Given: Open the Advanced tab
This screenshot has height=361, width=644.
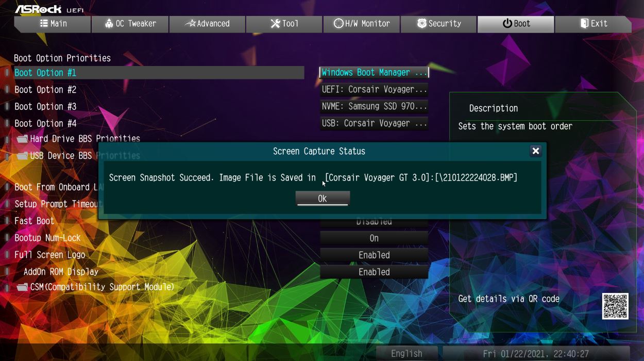Looking at the screenshot, I should [207, 24].
